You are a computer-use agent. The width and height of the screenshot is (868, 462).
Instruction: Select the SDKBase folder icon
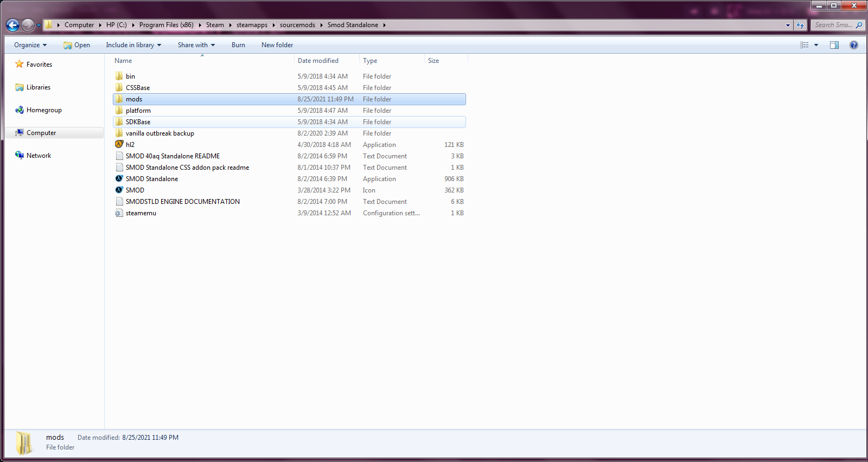(x=119, y=122)
